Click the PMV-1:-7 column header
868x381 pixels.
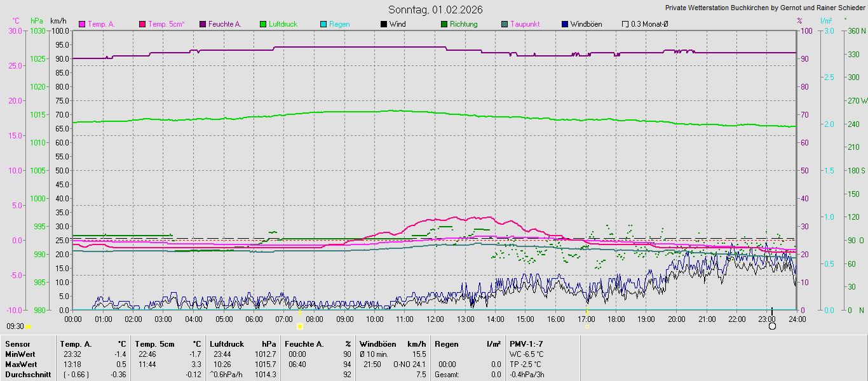pos(526,344)
